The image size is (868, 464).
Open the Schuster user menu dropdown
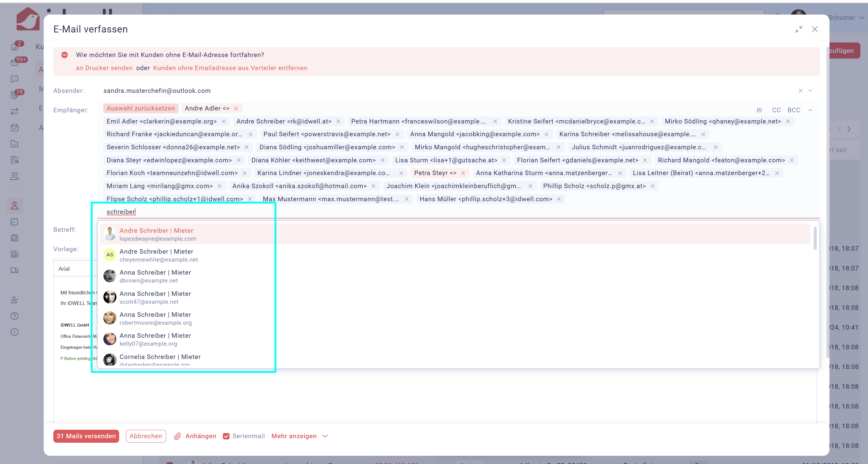(x=846, y=18)
